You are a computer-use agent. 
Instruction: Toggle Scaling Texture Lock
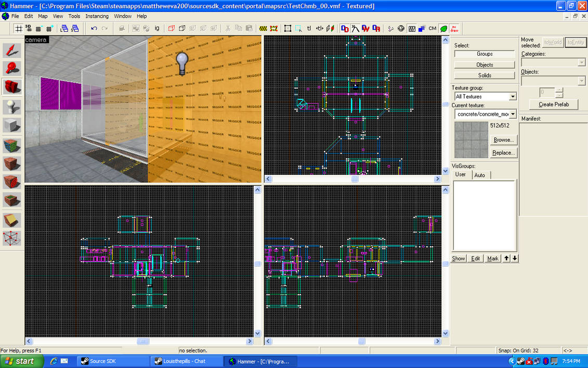tap(320, 29)
